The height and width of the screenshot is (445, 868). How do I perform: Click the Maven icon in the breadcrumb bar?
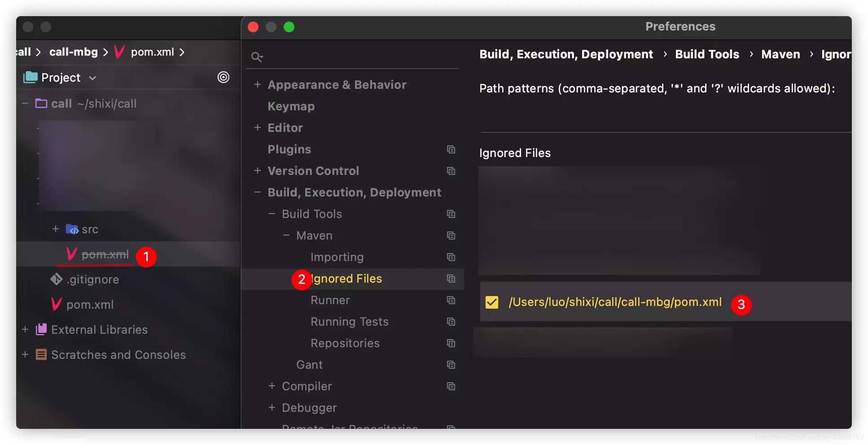coord(119,52)
